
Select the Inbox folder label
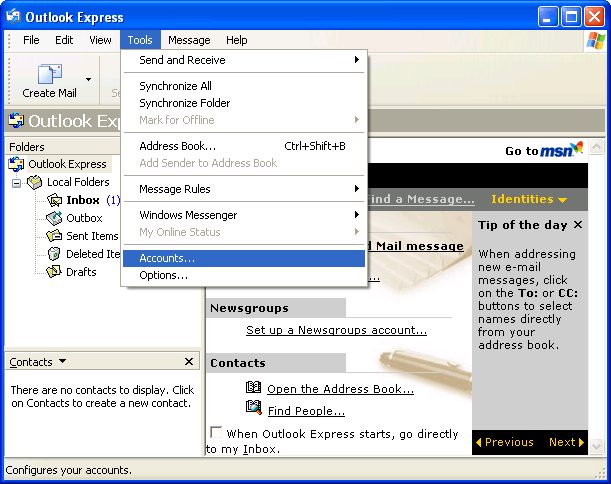click(83, 200)
